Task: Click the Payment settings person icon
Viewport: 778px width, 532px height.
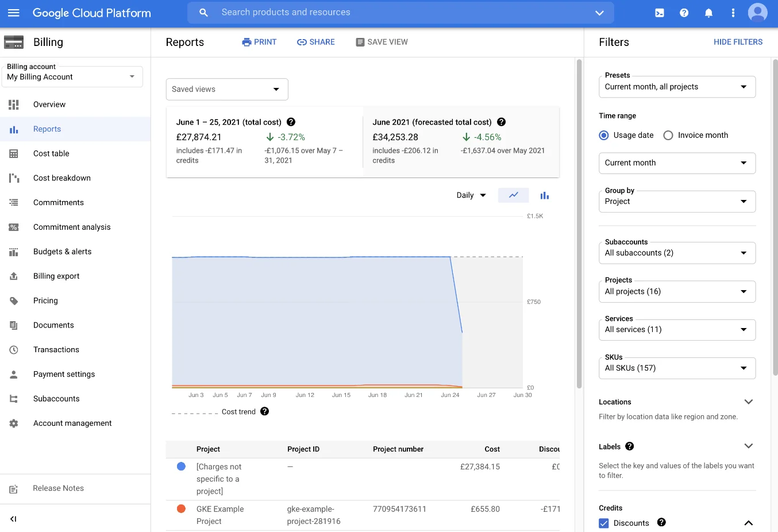Action: coord(14,374)
